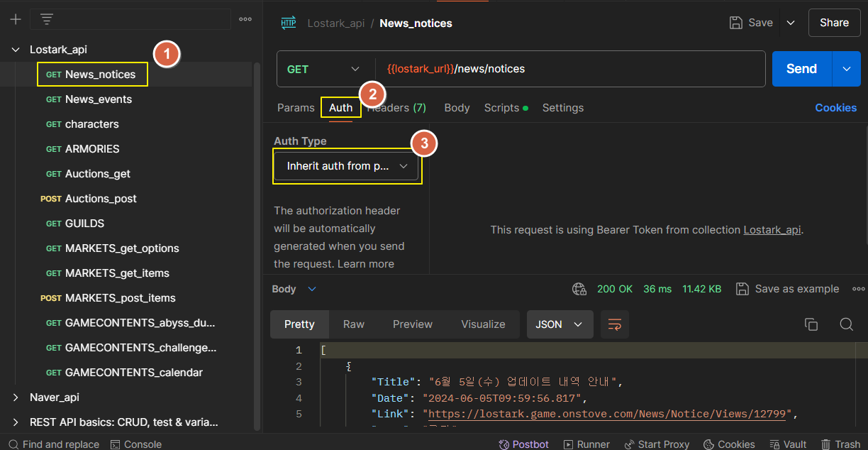Click Save as example
The height and width of the screenshot is (450, 868).
(787, 289)
